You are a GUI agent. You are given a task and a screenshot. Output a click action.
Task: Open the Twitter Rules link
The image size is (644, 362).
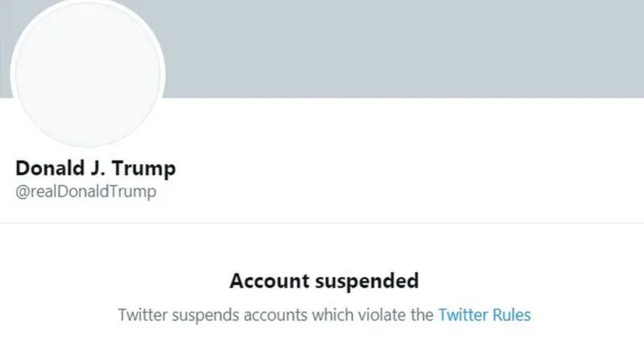484,314
